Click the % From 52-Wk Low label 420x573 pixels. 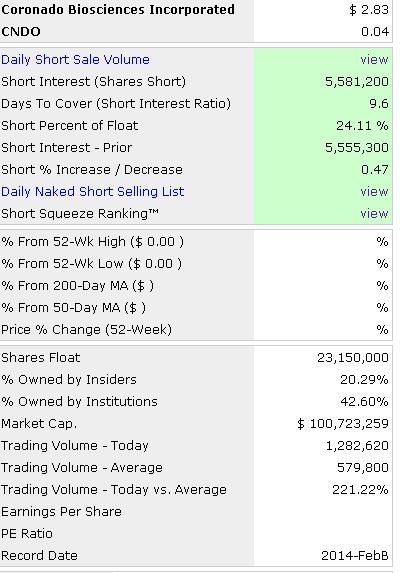[91, 263]
